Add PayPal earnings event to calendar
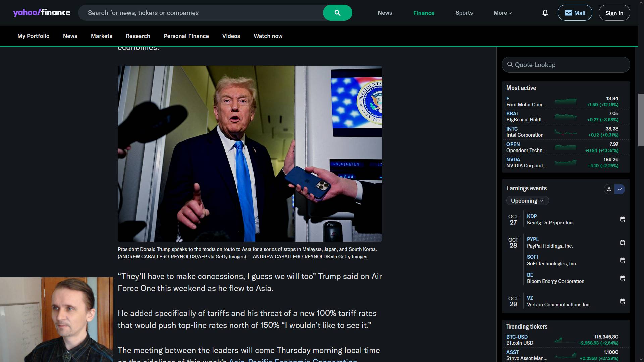Screen dimensions: 644x362 [622, 243]
